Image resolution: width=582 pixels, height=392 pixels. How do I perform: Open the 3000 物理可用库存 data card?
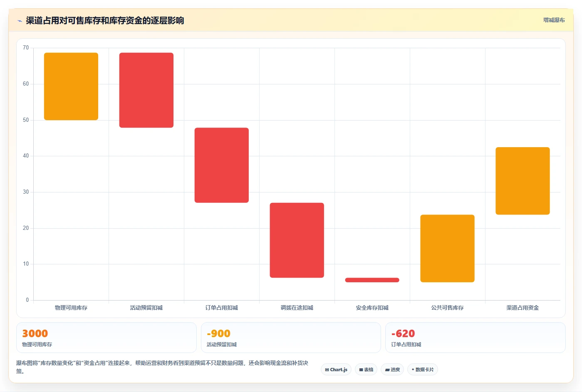[x=106, y=338]
